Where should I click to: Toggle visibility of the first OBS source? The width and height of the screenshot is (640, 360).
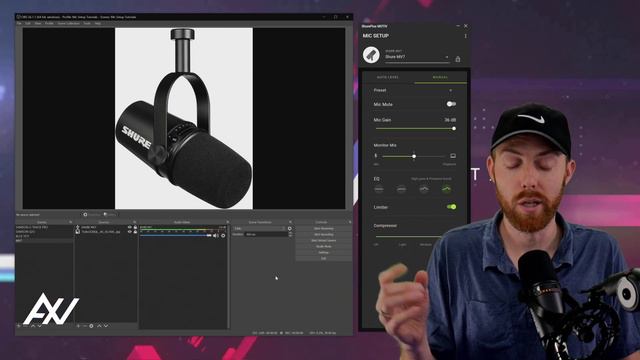[129, 227]
